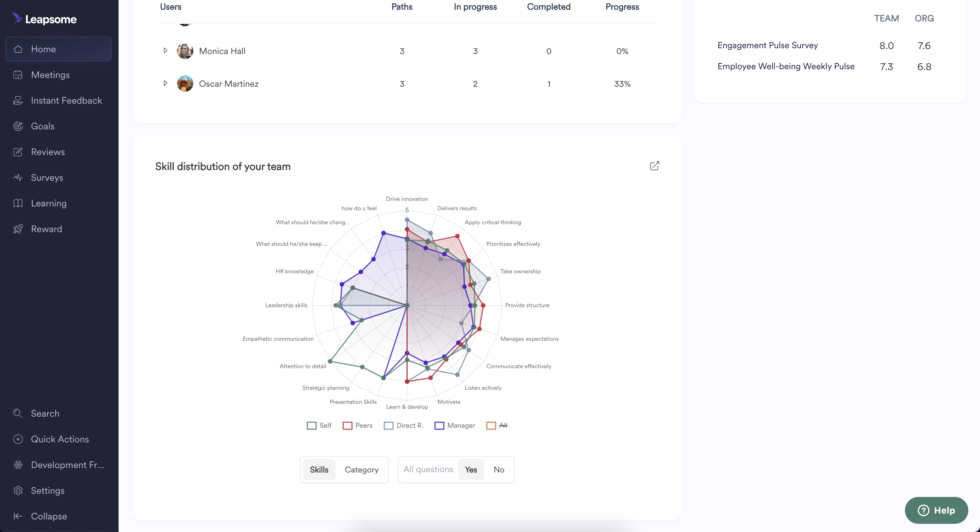Open the Meetings section in the sidebar
The image size is (980, 532).
pyautogui.click(x=51, y=74)
